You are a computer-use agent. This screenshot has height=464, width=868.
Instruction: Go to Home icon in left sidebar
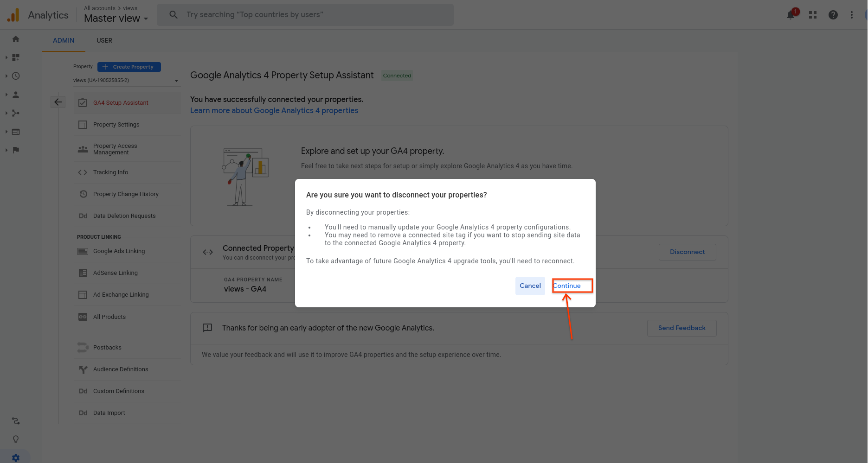tap(16, 39)
